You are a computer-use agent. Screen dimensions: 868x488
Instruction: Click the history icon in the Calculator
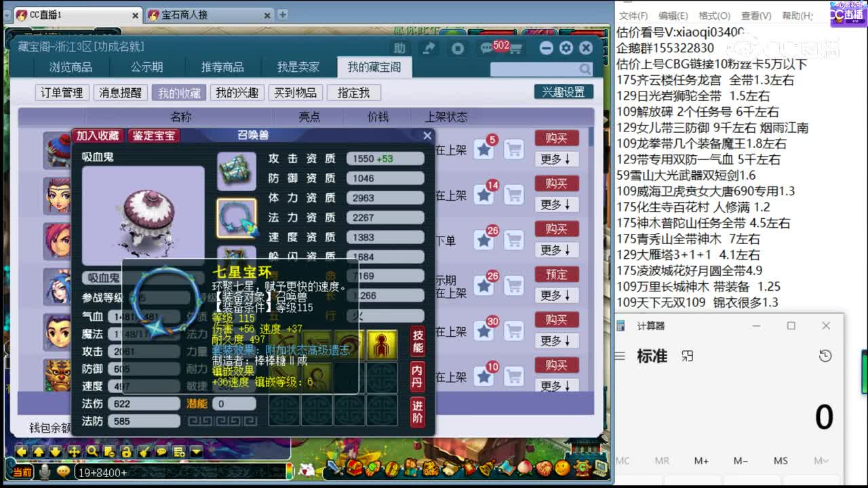coord(824,355)
